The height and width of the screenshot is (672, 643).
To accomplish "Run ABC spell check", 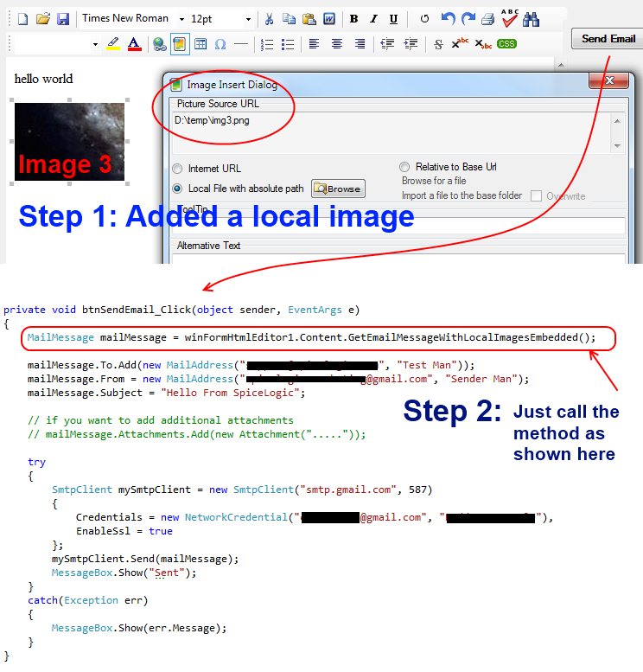I will tap(510, 18).
